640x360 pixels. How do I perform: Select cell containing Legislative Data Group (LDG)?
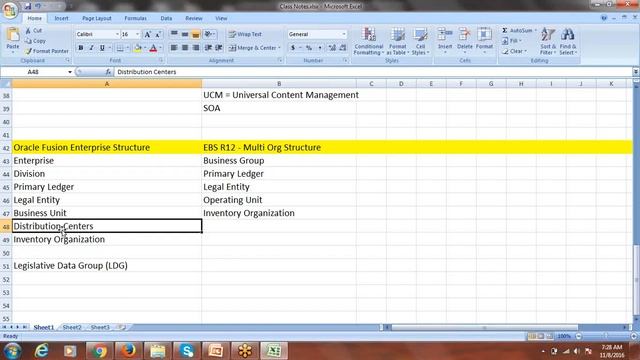click(x=107, y=266)
